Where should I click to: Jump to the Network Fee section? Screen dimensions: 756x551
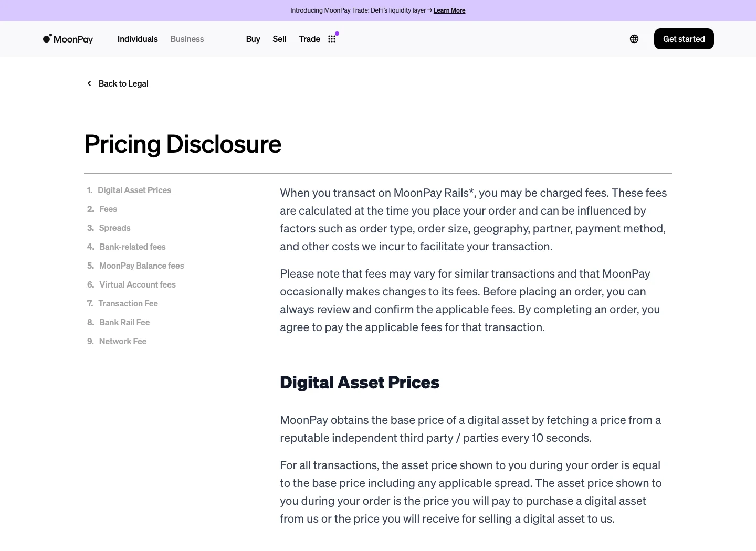(123, 341)
